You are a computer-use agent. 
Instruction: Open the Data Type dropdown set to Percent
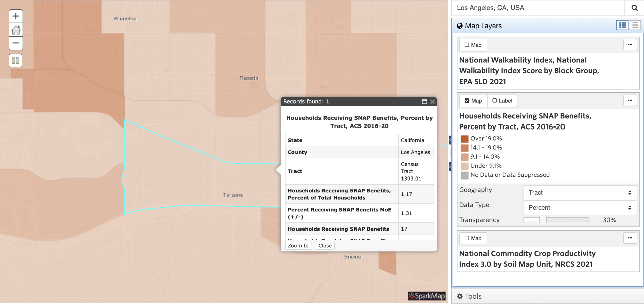coord(580,208)
